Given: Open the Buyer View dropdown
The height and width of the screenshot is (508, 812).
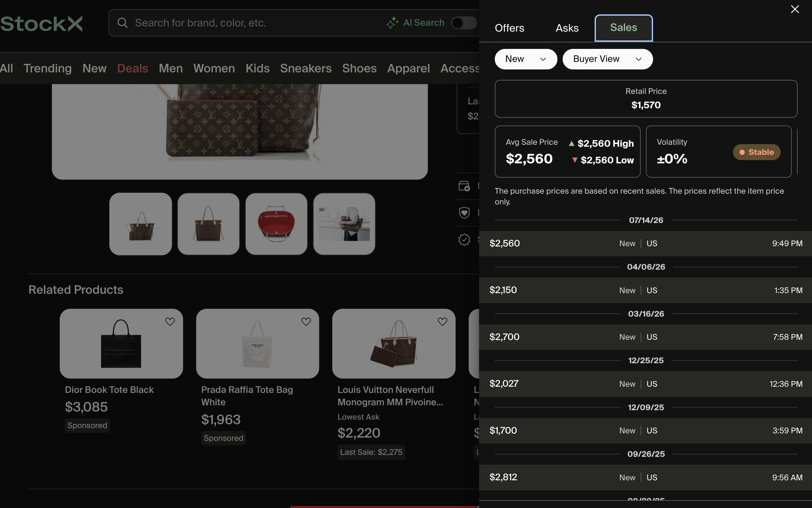Looking at the screenshot, I should point(608,59).
